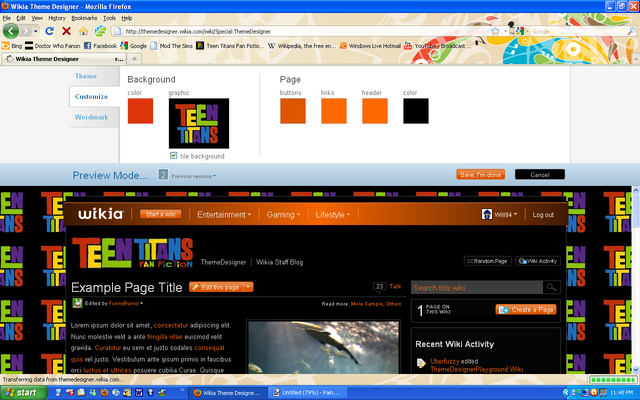The height and width of the screenshot is (400, 640).
Task: Start search with the magnifier in Google box
Action: [631, 31]
